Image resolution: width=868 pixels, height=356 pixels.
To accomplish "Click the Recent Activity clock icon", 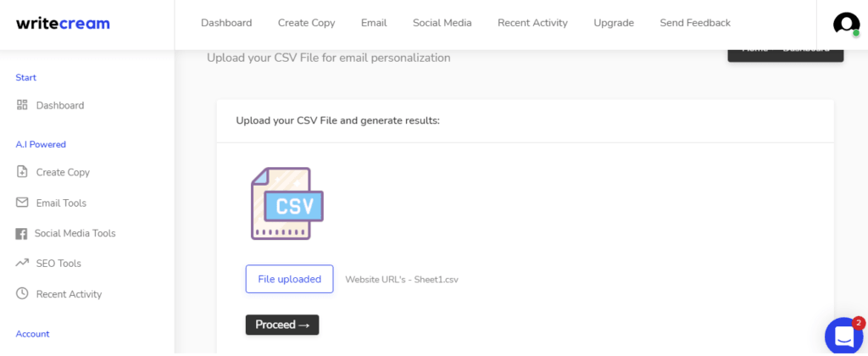I will 22,293.
